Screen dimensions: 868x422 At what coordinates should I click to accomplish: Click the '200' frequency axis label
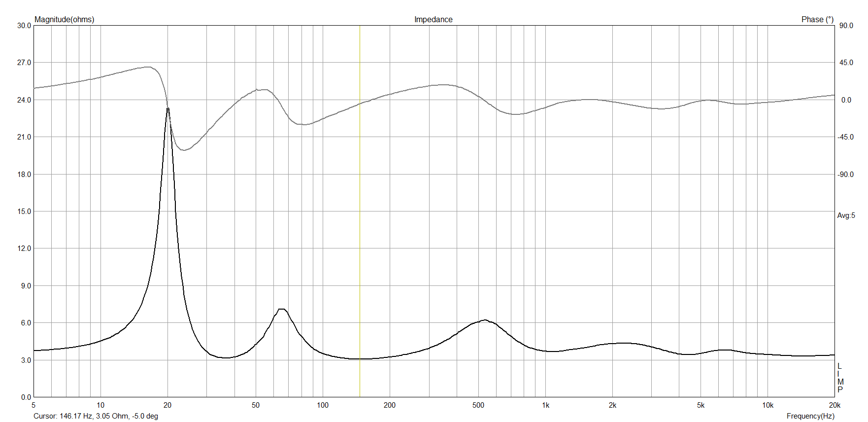pyautogui.click(x=390, y=405)
